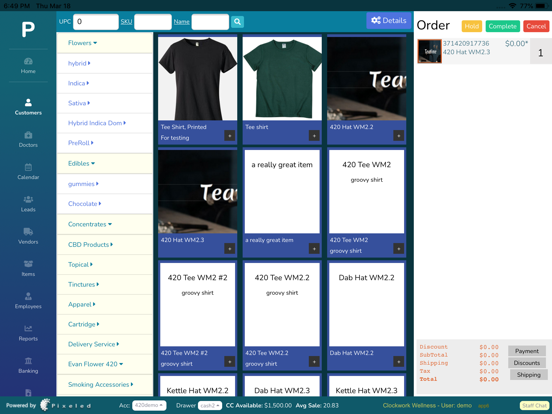This screenshot has width=552, height=414.
Task: Add 420 Tee WM2.2 via plus icon
Action: [x=314, y=362]
